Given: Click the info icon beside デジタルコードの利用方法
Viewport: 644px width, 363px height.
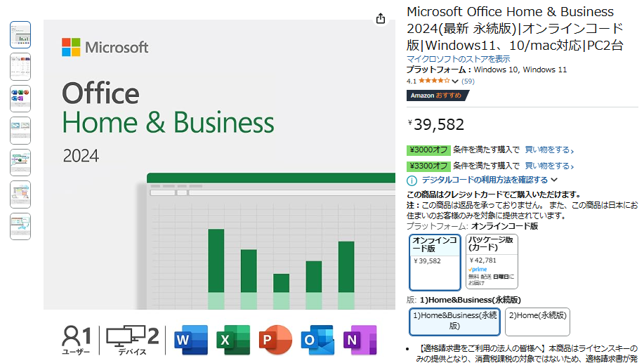Looking at the screenshot, I should [412, 180].
